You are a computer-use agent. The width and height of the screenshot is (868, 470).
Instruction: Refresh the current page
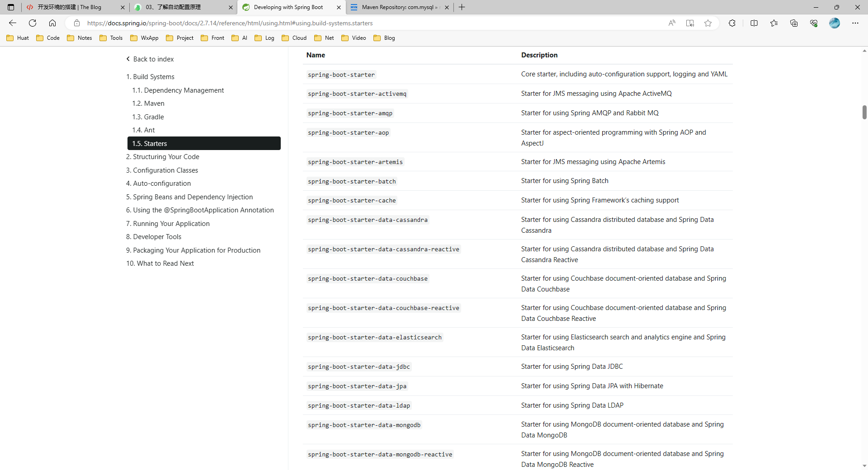[33, 23]
